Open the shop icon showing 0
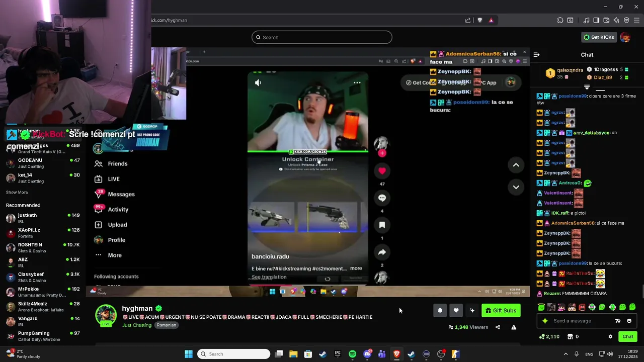644x362 pixels. 573,337
